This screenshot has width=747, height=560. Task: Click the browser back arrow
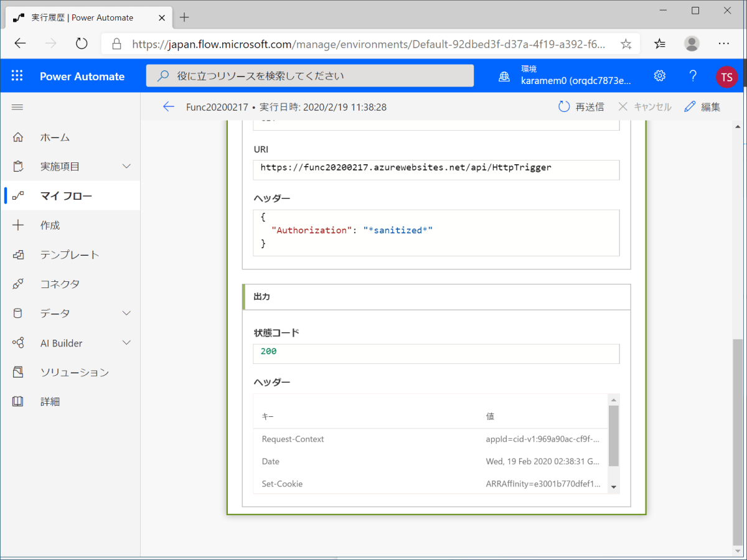20,44
